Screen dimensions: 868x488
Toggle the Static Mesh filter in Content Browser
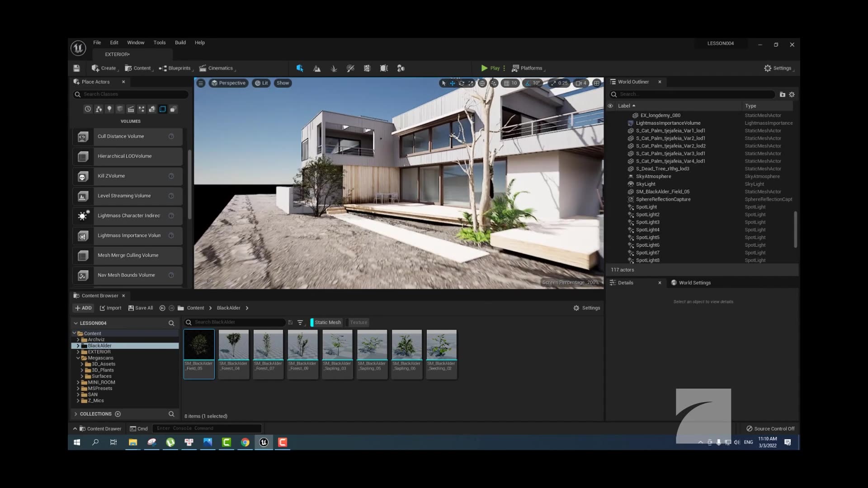point(326,322)
